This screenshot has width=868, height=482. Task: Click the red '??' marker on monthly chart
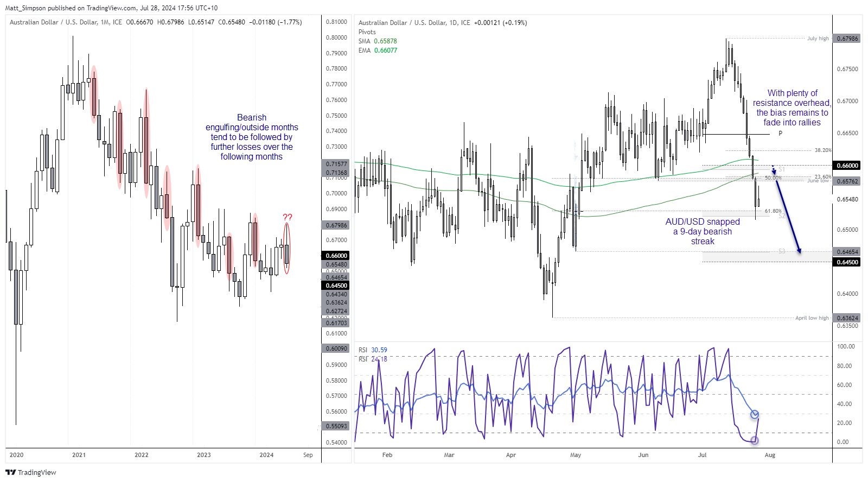(x=288, y=217)
